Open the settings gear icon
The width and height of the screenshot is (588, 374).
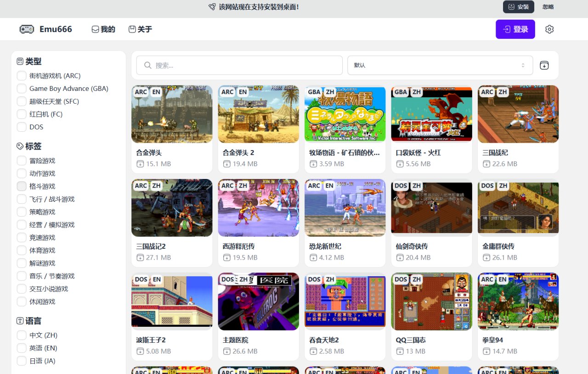coord(549,29)
